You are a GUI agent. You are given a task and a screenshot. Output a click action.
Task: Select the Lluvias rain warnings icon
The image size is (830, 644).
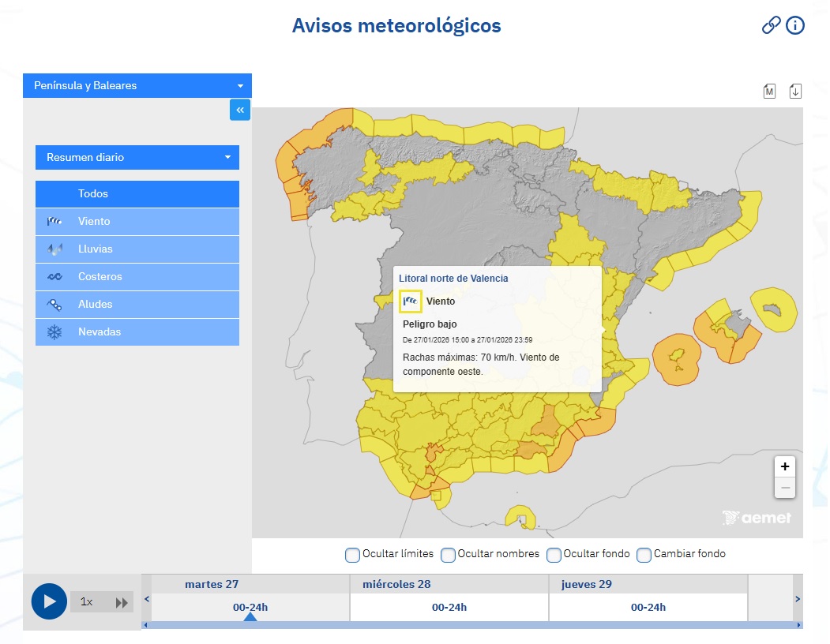55,249
